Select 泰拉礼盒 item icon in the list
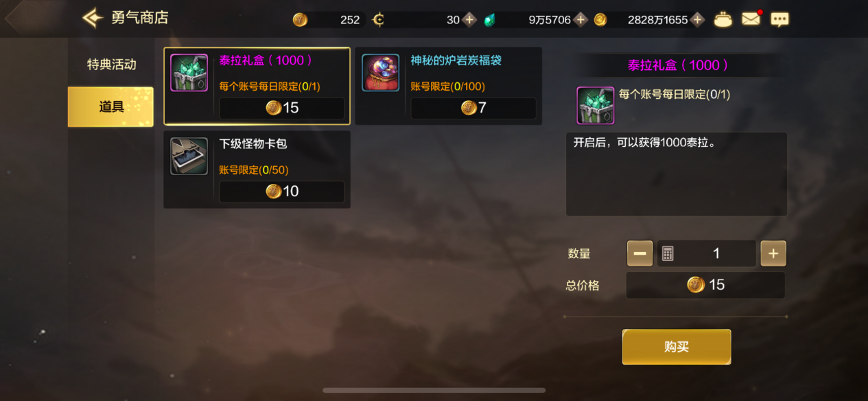 [189, 73]
